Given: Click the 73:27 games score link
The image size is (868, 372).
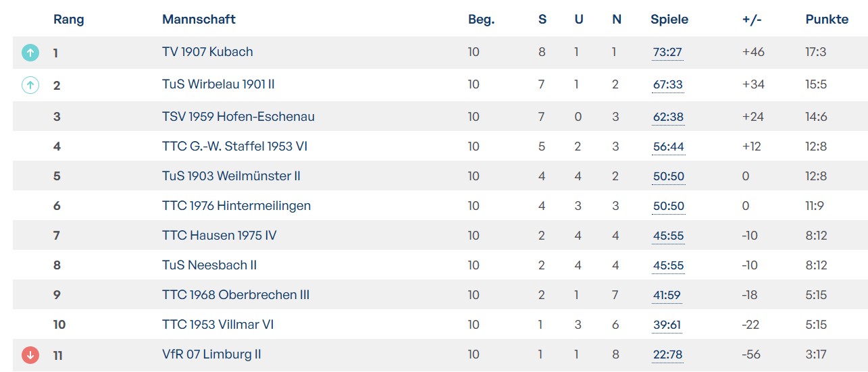Looking at the screenshot, I should click(667, 52).
